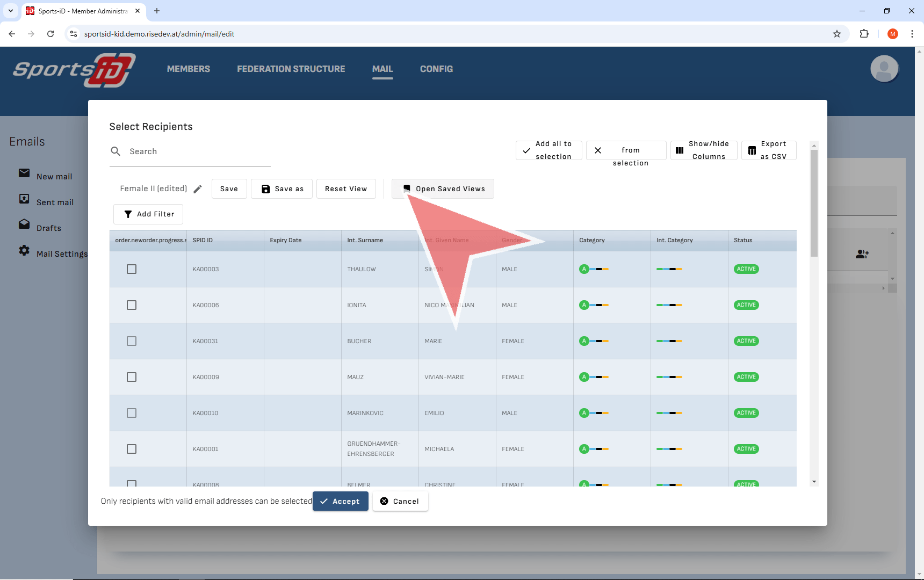
Task: Click the Sent mail icon in sidebar
Action: pos(24,199)
